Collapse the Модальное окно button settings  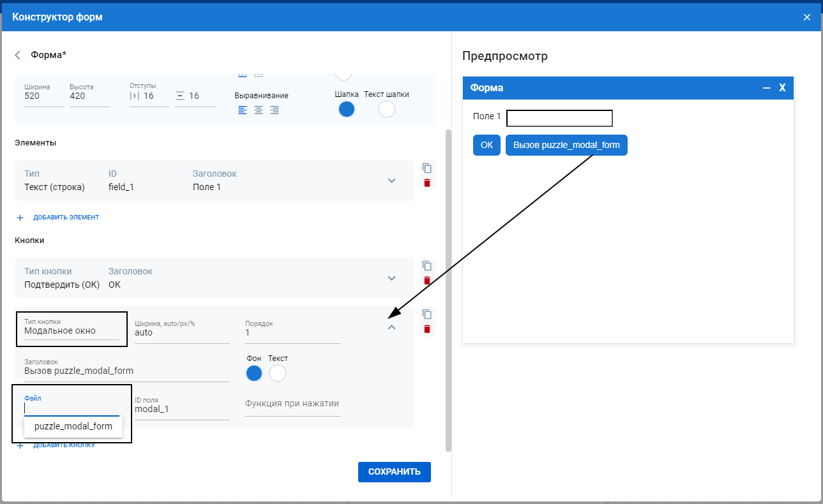pyautogui.click(x=392, y=327)
